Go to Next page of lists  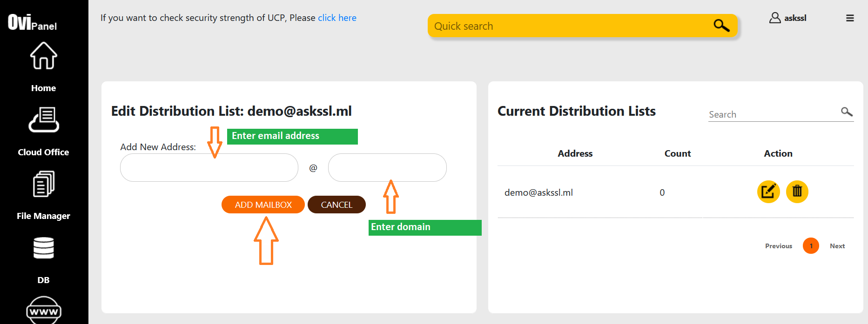837,246
